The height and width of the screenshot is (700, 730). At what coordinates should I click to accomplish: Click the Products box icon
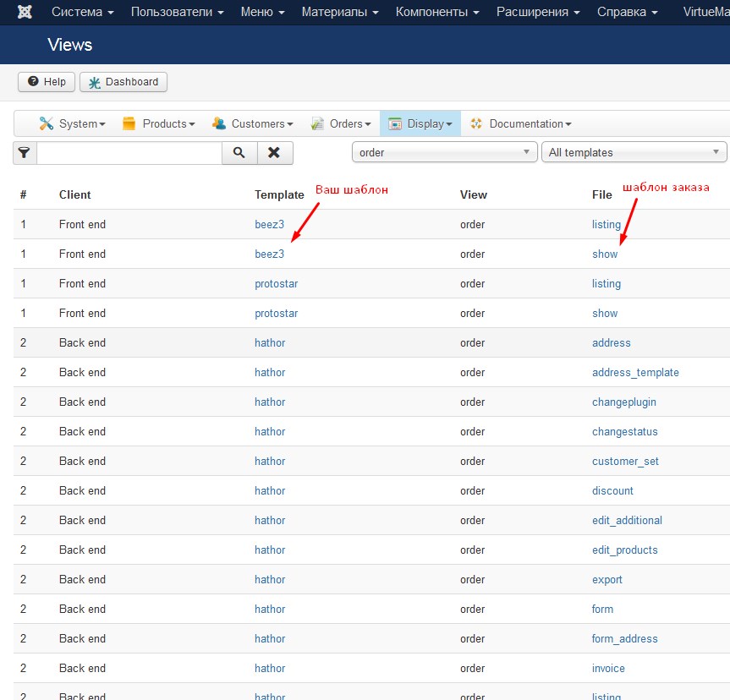(129, 123)
